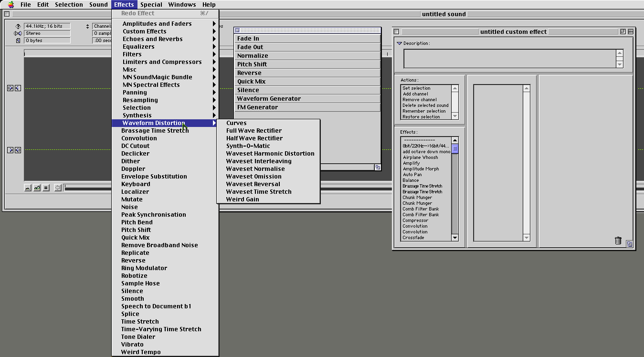Click the stereo speakers icon beside Stereo

pyautogui.click(x=18, y=33)
